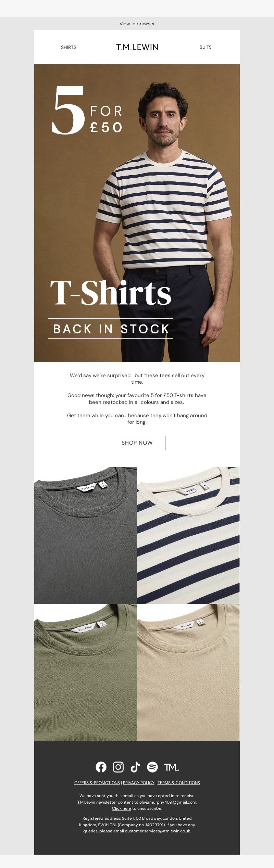Click the 5 for £50 hero banner
Screen dimensions: 274x868
137,213
